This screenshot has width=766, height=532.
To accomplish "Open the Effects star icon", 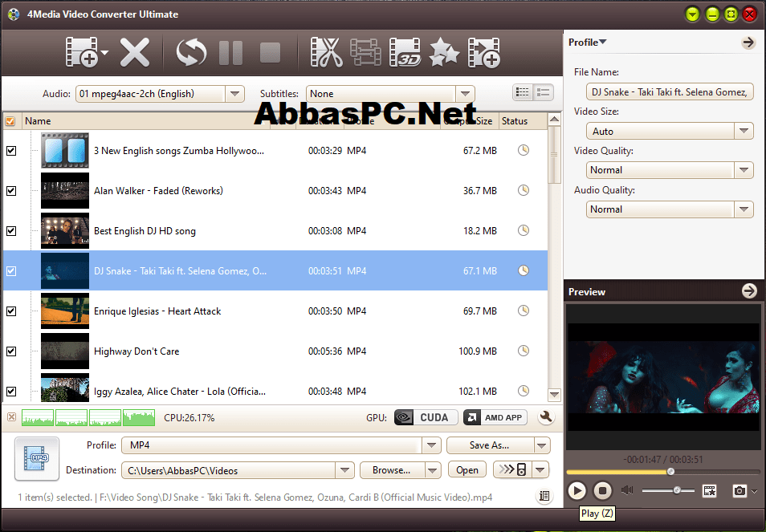I will tap(444, 51).
